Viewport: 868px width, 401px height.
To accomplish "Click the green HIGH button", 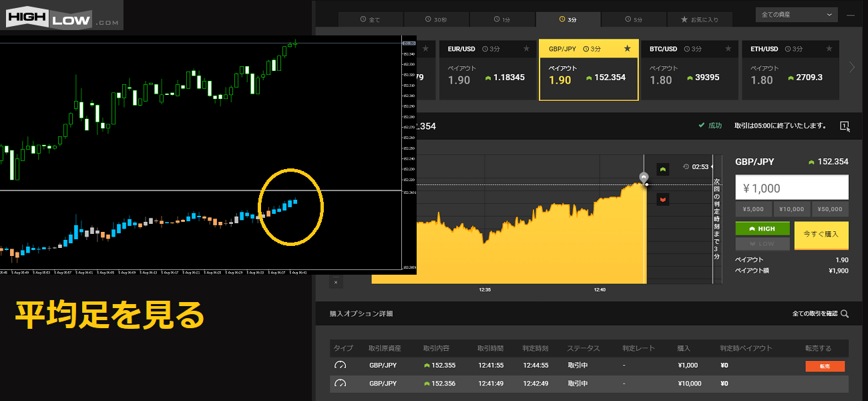I will point(762,229).
